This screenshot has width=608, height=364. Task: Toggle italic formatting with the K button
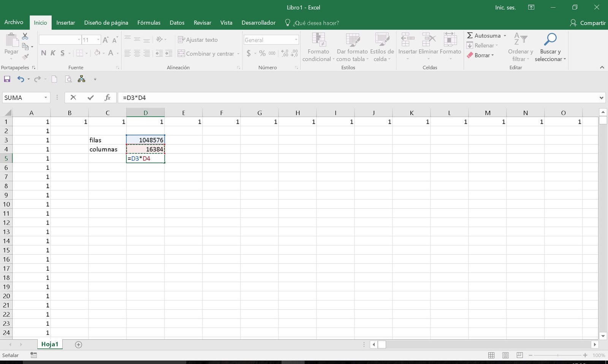(x=53, y=53)
